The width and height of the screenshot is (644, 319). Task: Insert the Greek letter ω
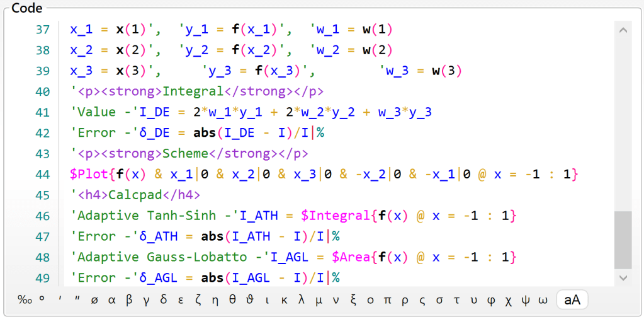[543, 301]
